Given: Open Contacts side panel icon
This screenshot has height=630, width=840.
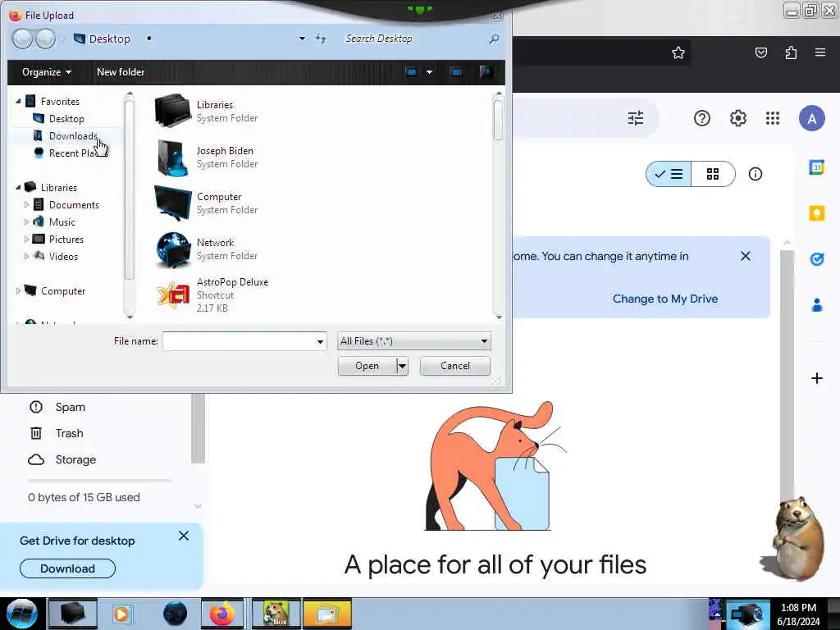Looking at the screenshot, I should tap(816, 305).
